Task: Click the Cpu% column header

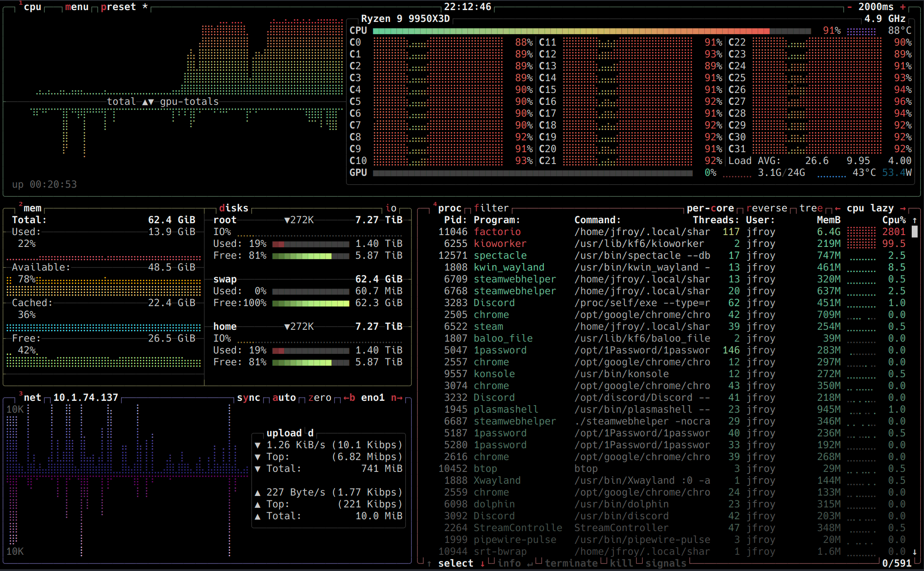Action: click(x=894, y=220)
